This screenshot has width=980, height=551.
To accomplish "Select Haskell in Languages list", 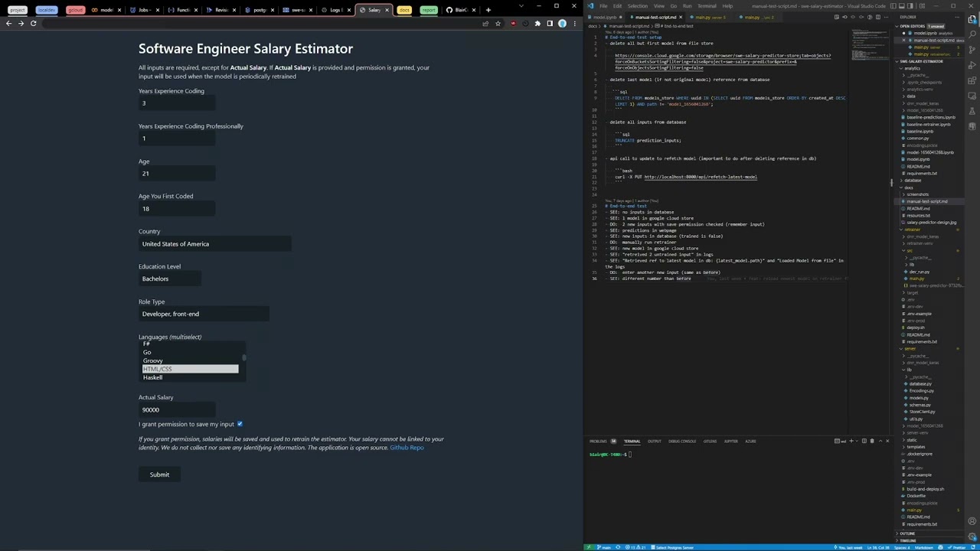I will click(190, 377).
